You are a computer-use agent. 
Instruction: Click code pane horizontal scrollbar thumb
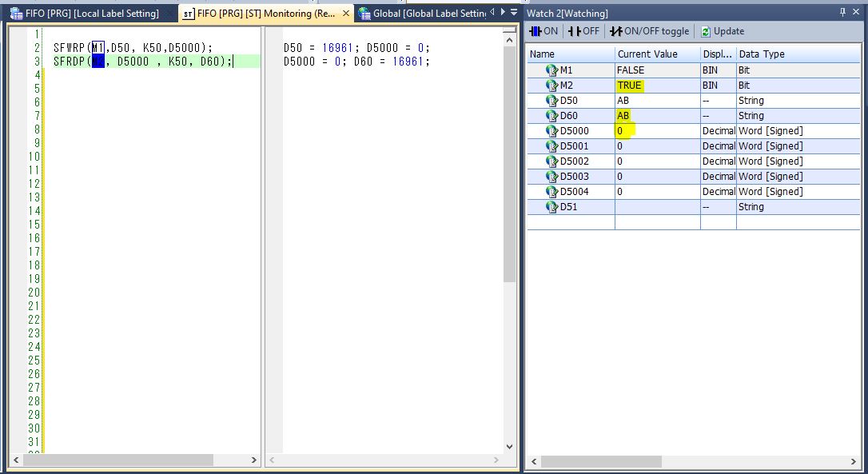click(119, 460)
